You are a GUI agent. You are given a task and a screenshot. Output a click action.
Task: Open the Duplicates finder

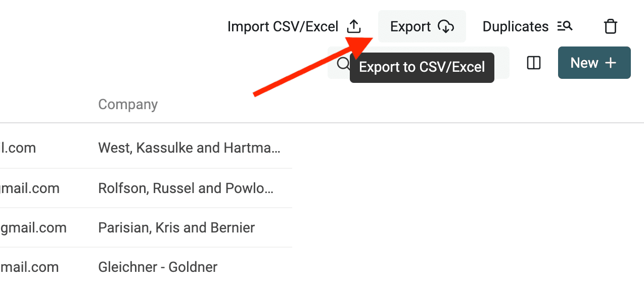(516, 26)
